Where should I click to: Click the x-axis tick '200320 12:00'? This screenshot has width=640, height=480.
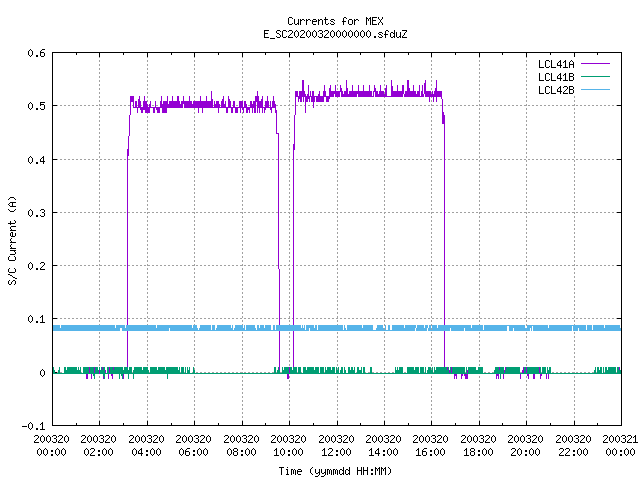pos(336,446)
